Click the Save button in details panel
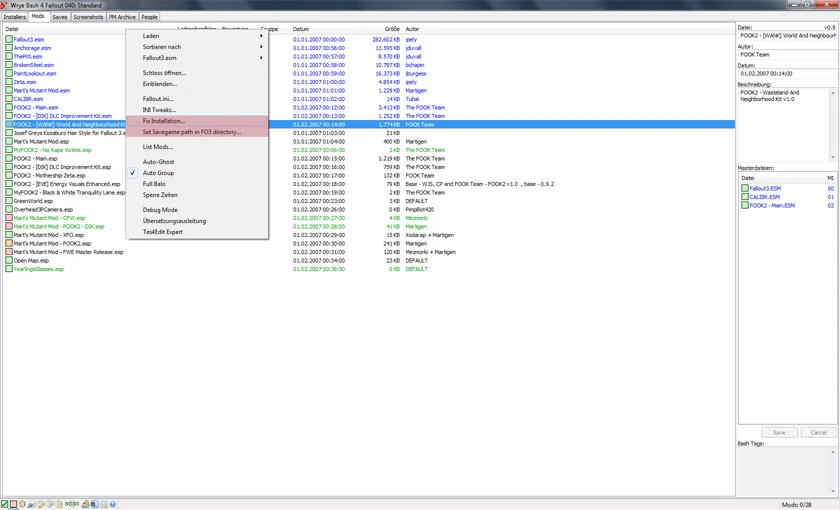840x510 pixels. tap(779, 432)
